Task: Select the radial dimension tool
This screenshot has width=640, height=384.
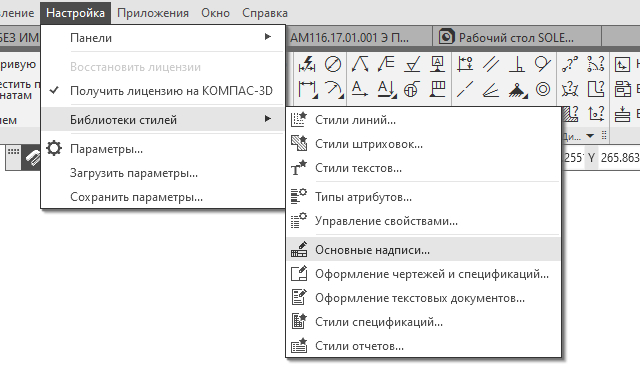Action: (333, 89)
